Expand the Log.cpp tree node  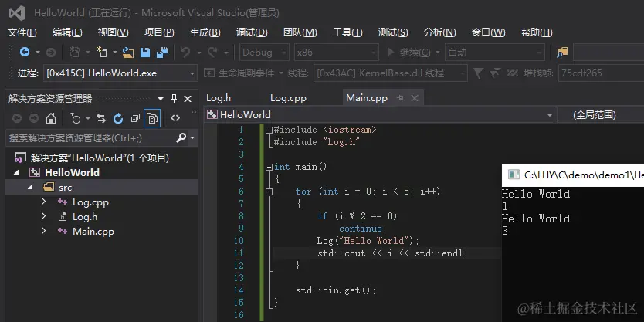[x=43, y=202]
